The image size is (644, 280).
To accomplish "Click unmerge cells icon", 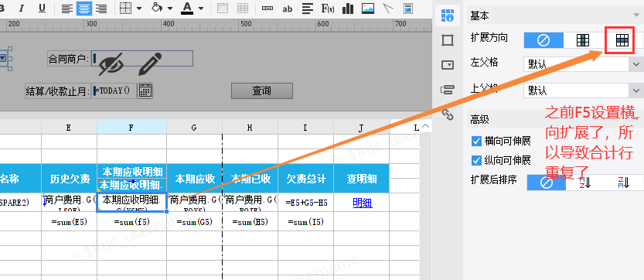I will pyautogui.click(x=243, y=9).
